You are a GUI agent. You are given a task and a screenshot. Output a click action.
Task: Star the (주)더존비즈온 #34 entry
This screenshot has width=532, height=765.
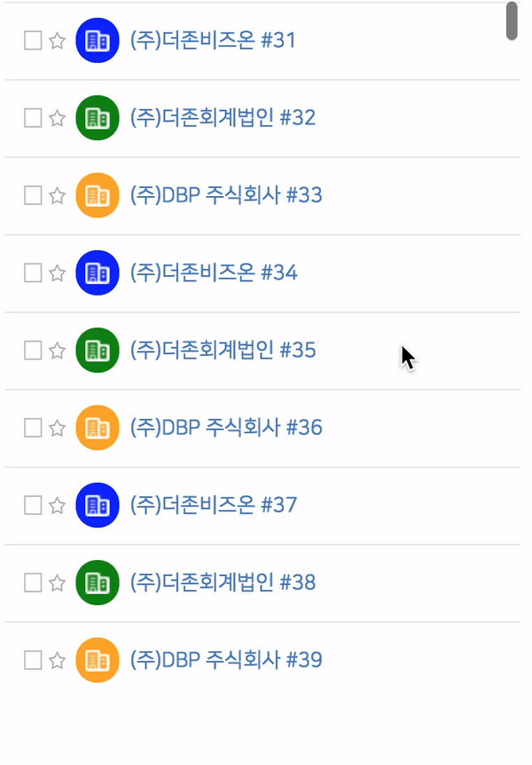(58, 273)
